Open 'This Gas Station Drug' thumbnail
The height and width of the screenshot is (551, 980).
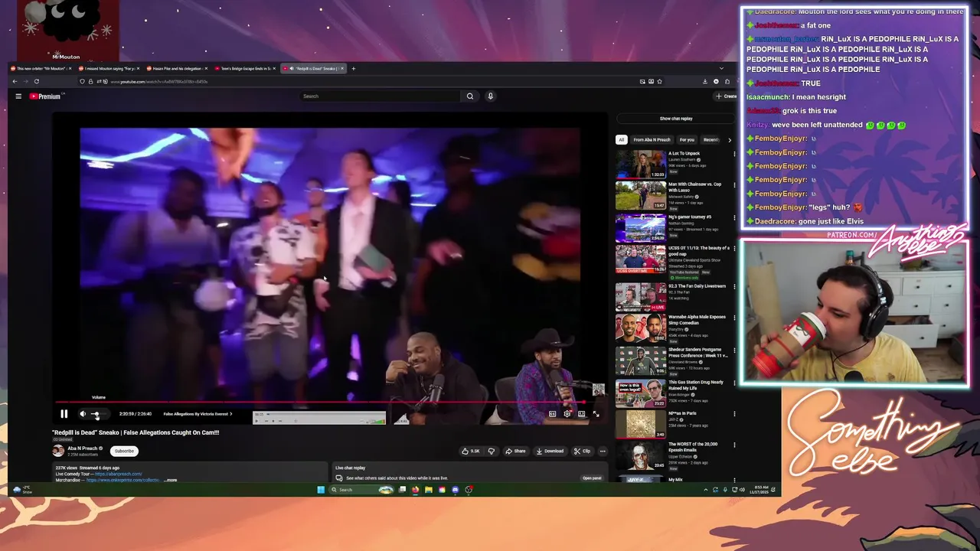coord(641,393)
